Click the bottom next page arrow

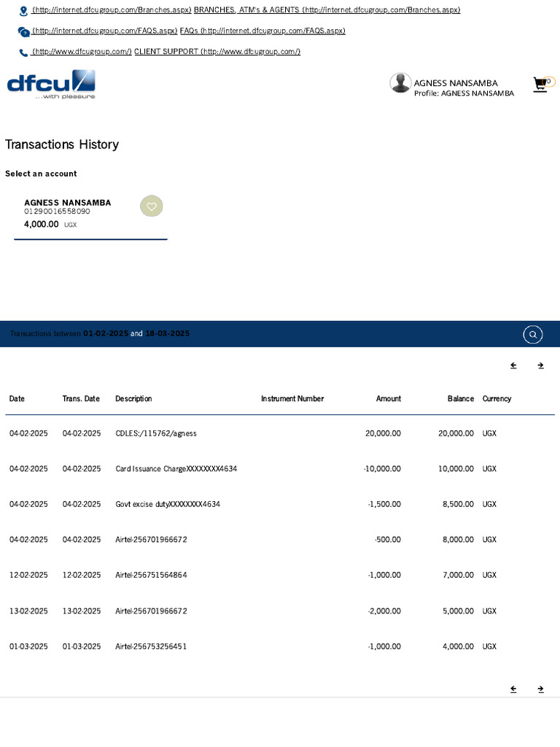(x=540, y=689)
